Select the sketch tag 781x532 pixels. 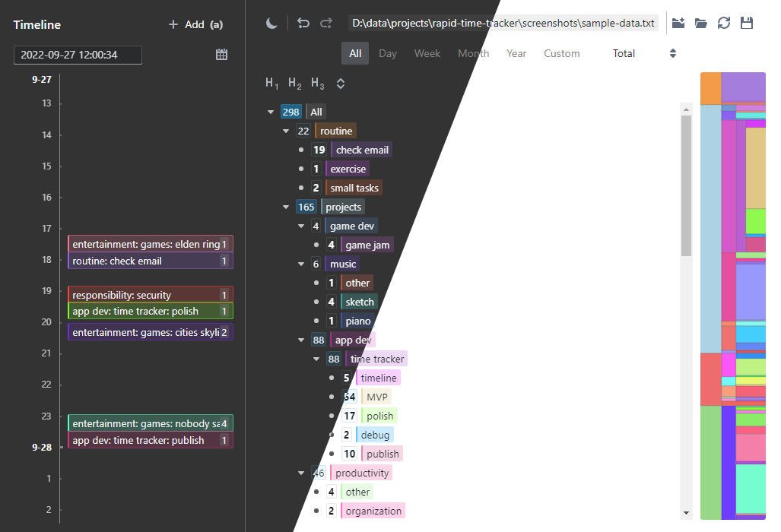pos(359,302)
